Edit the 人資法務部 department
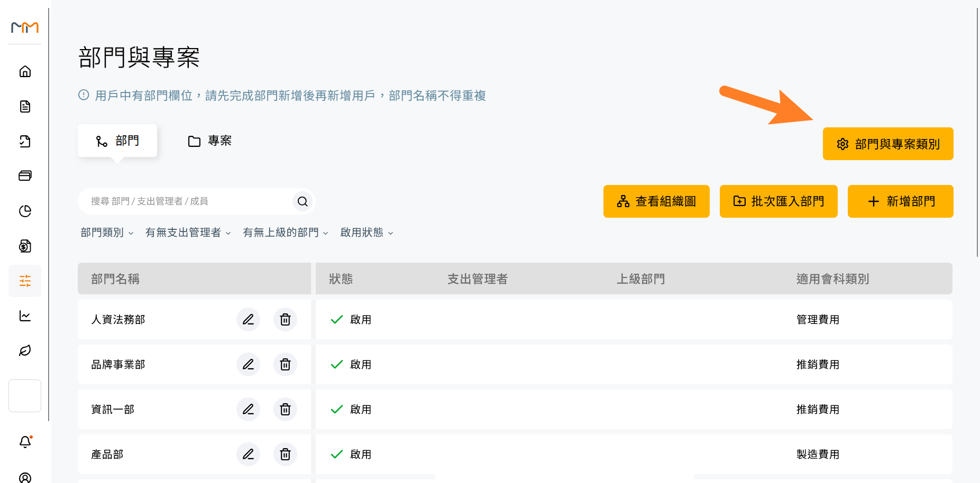Viewport: 980px width, 483px height. (x=248, y=319)
